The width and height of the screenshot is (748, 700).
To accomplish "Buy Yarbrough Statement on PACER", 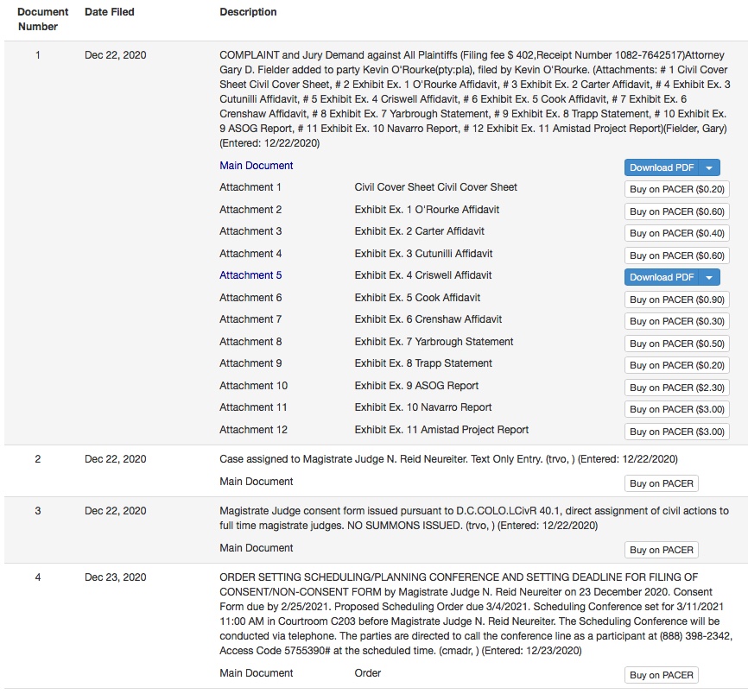I will point(677,344).
